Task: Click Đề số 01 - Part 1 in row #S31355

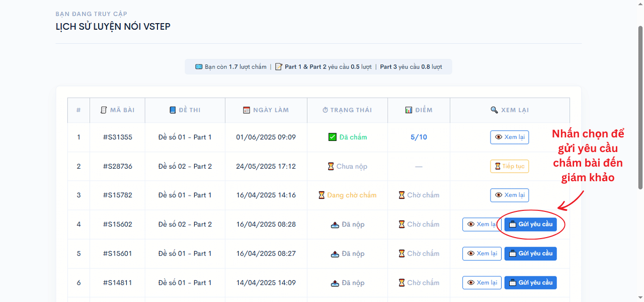Action: (x=185, y=137)
